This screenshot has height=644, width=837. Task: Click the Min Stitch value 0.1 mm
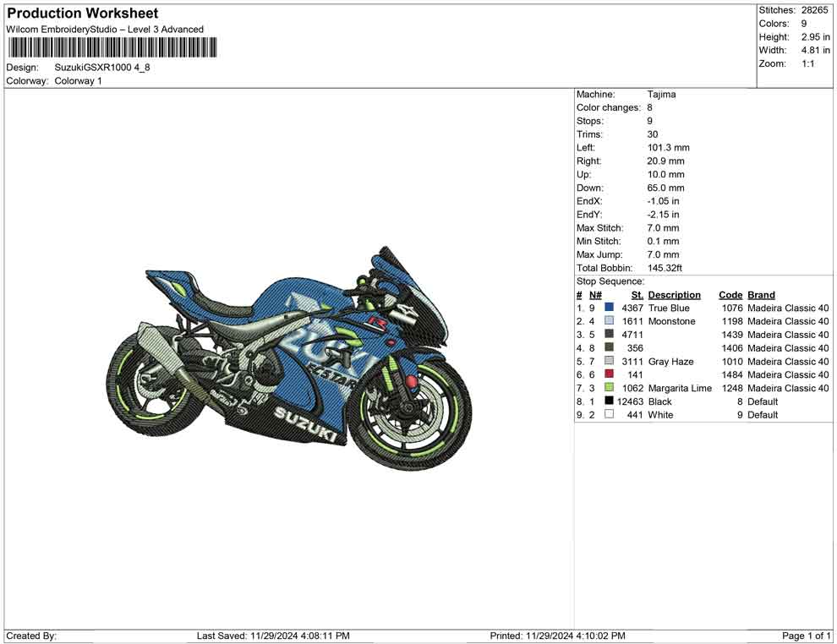664,241
